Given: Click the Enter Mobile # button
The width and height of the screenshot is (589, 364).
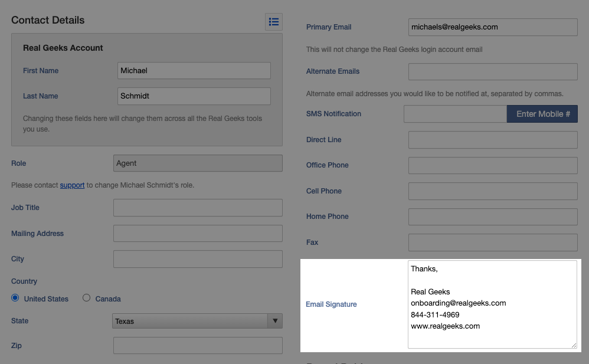Looking at the screenshot, I should coord(542,114).
